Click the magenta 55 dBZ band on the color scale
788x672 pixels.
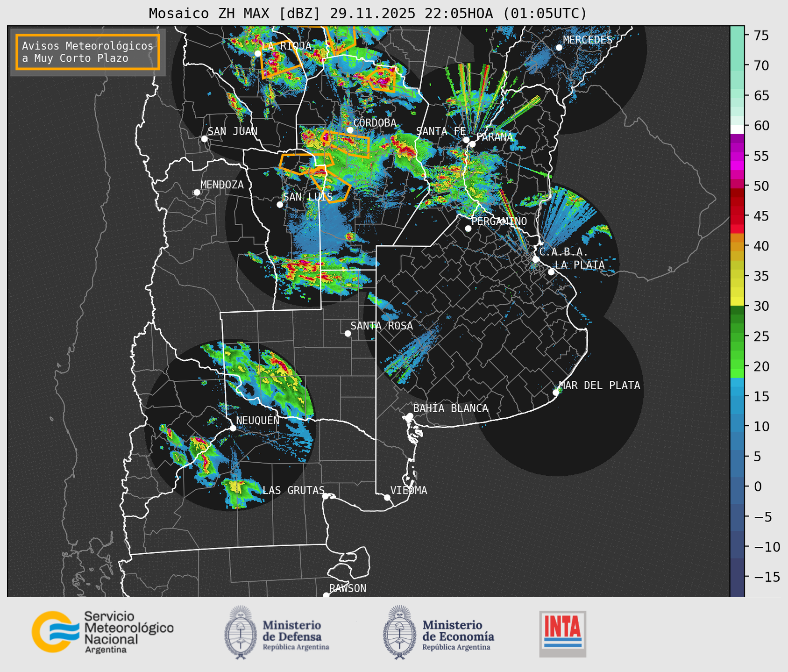coord(737,156)
